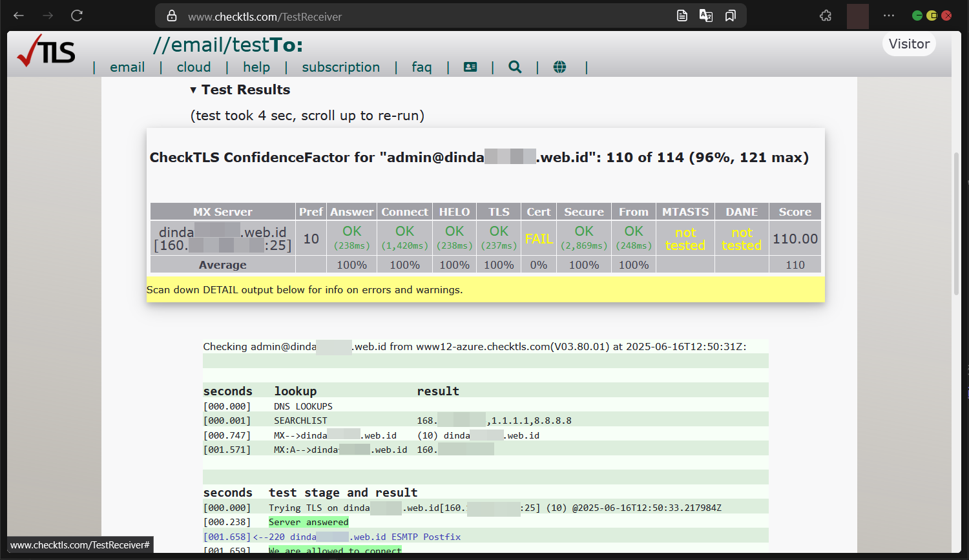
Task: Click the Pref value 10 cell
Action: [x=311, y=238]
